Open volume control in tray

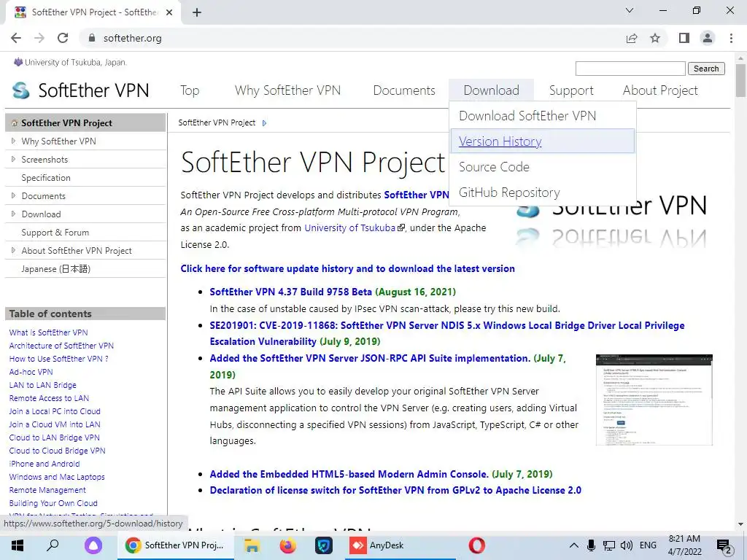pos(627,545)
